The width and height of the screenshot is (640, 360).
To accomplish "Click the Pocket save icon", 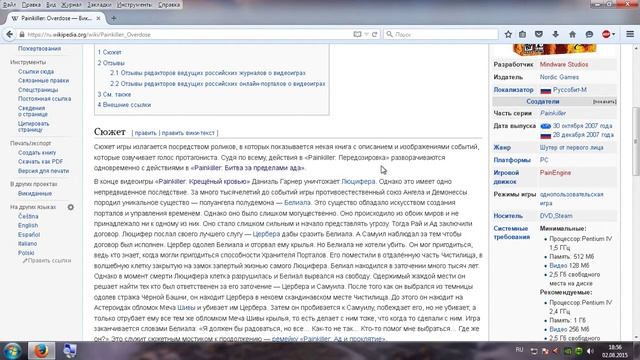I will click(x=539, y=34).
